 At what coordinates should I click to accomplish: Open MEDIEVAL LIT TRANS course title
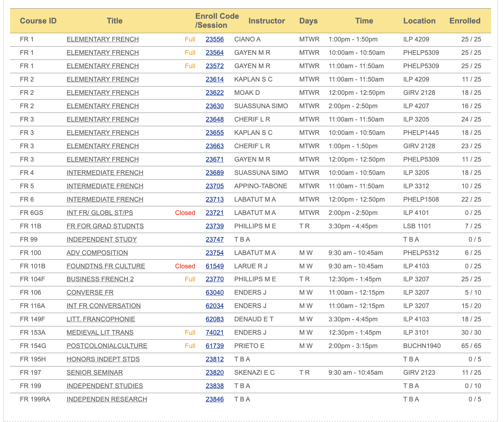pyautogui.click(x=100, y=333)
